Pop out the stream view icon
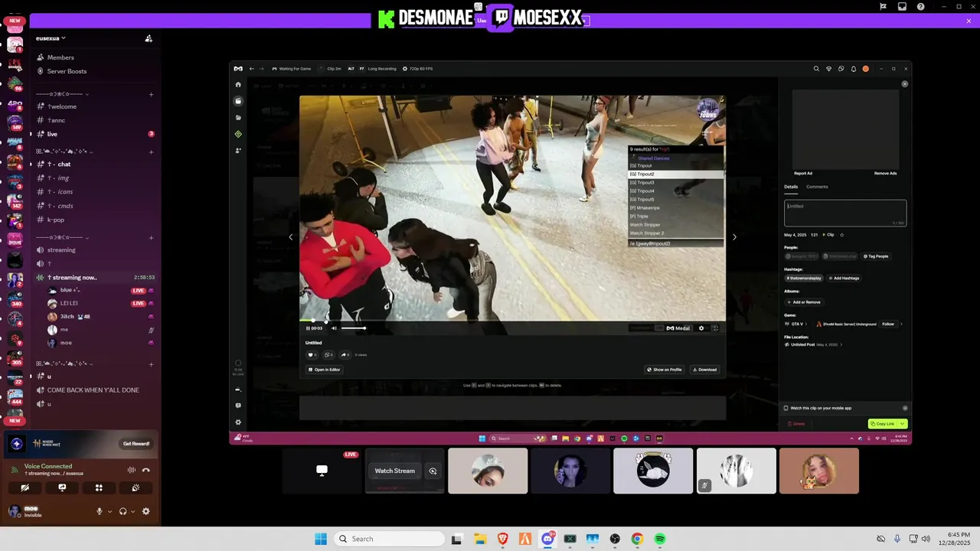The height and width of the screenshot is (551, 980). (433, 471)
